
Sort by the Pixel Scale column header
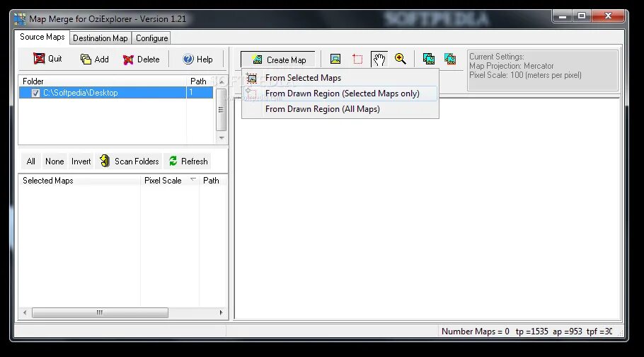tap(170, 180)
